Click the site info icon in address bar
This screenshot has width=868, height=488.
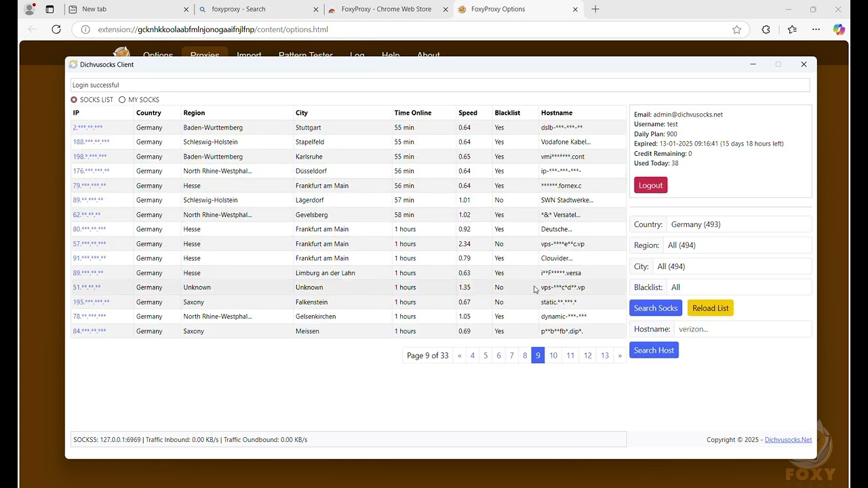[85, 29]
